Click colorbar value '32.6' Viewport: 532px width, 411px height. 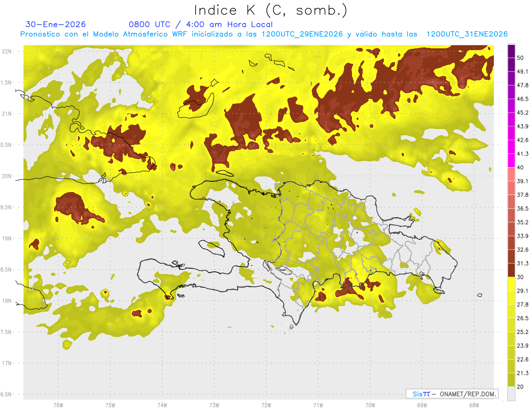pos(523,250)
